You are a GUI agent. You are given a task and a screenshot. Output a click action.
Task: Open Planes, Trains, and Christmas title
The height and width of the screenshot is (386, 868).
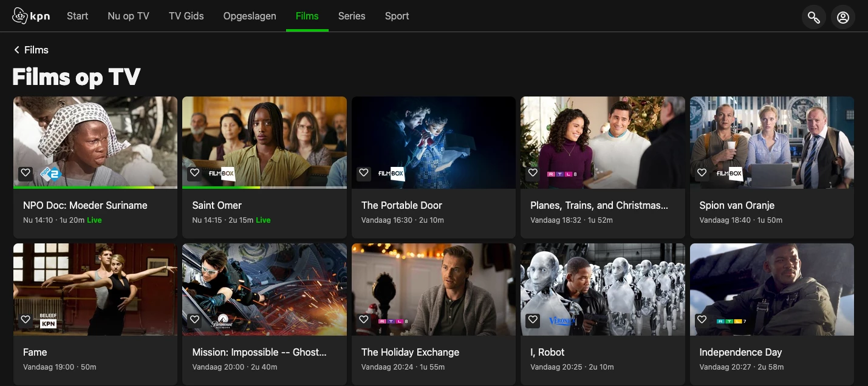click(x=599, y=205)
